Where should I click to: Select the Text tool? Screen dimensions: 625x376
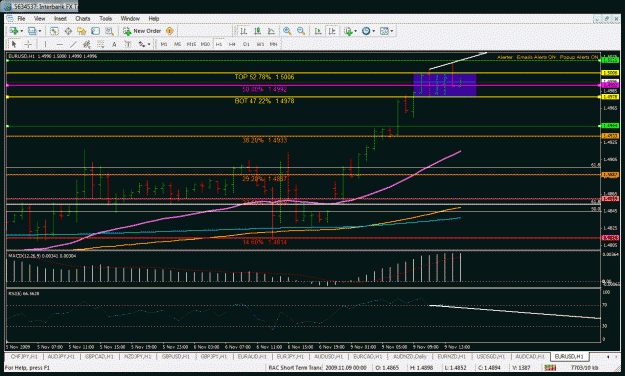[114, 44]
